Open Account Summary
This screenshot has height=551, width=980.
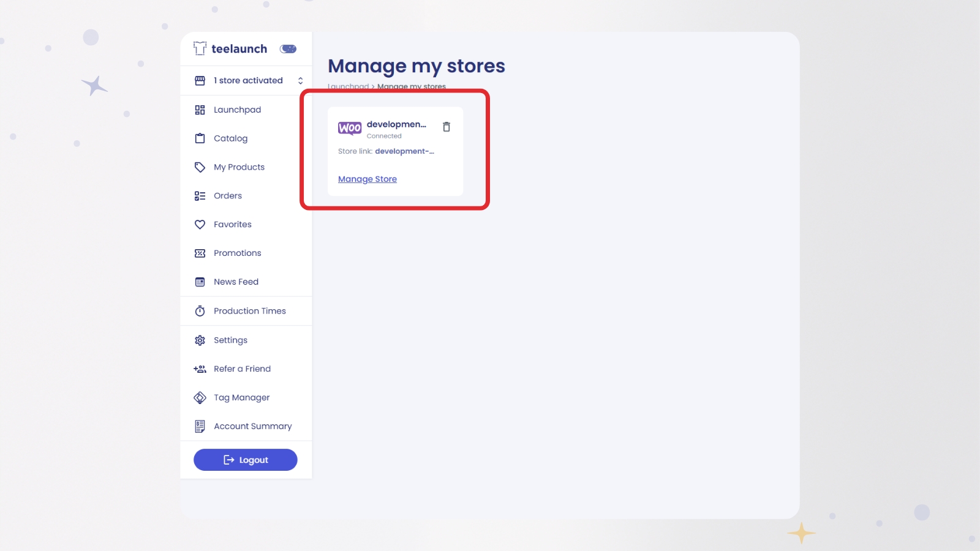[252, 427]
